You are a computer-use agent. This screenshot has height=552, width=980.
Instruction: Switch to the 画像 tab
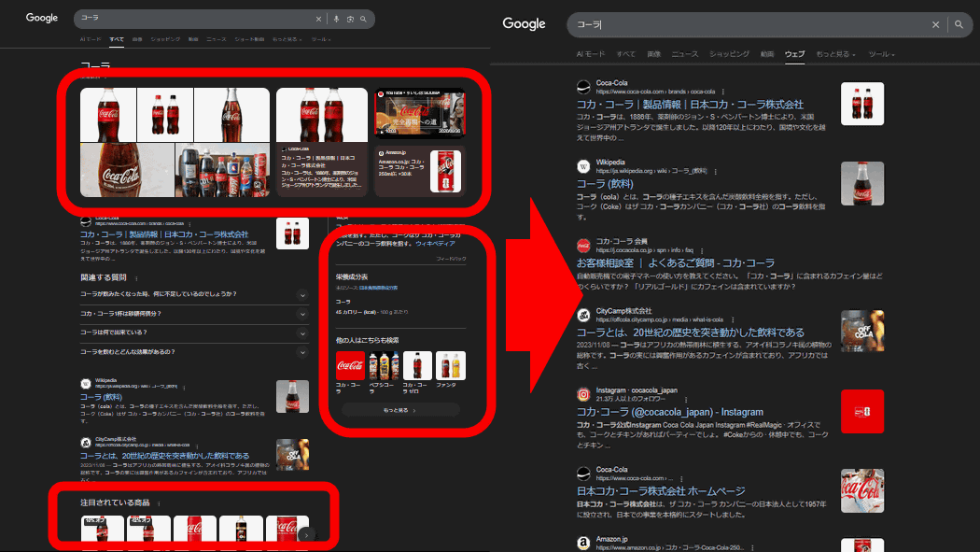coord(654,54)
